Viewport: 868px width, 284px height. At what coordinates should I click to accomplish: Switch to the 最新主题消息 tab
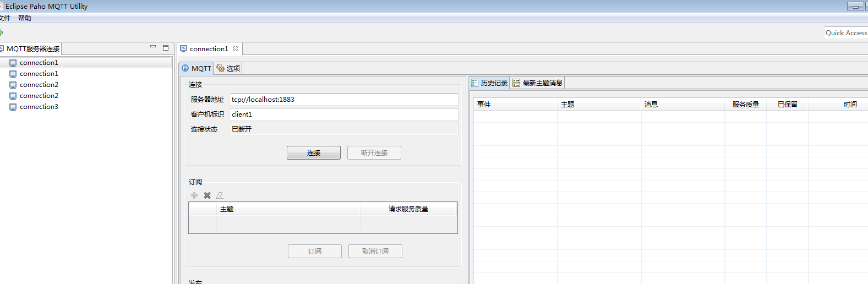pos(537,83)
